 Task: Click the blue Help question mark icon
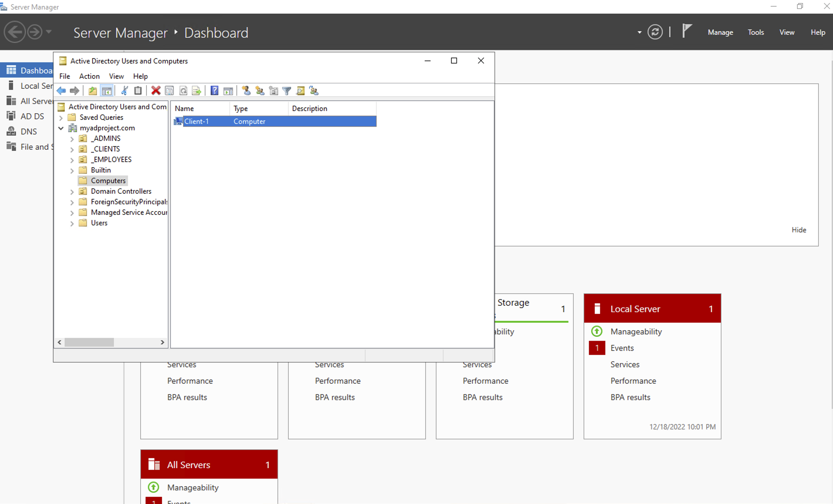click(214, 91)
